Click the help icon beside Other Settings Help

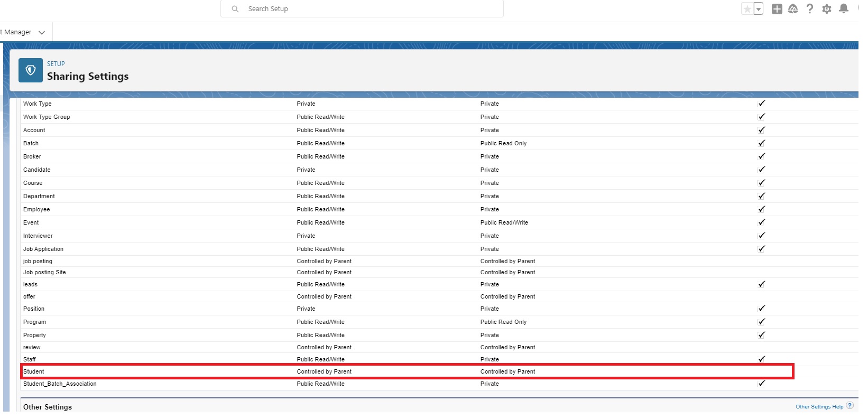[849, 406]
